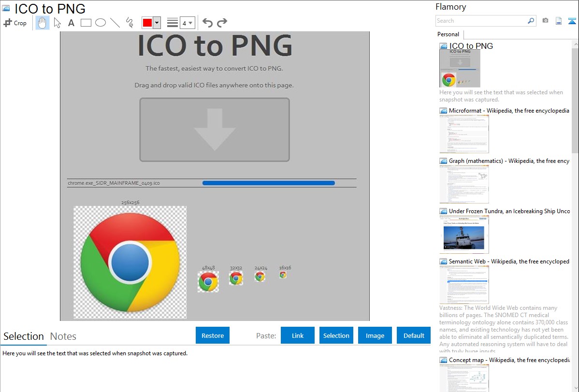Click the Image paste button
579x392 pixels.
(375, 335)
